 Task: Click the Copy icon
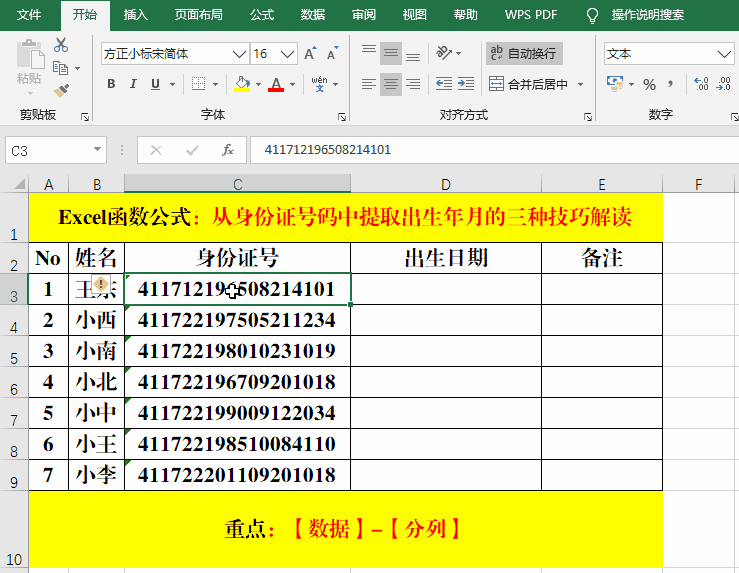[x=60, y=68]
